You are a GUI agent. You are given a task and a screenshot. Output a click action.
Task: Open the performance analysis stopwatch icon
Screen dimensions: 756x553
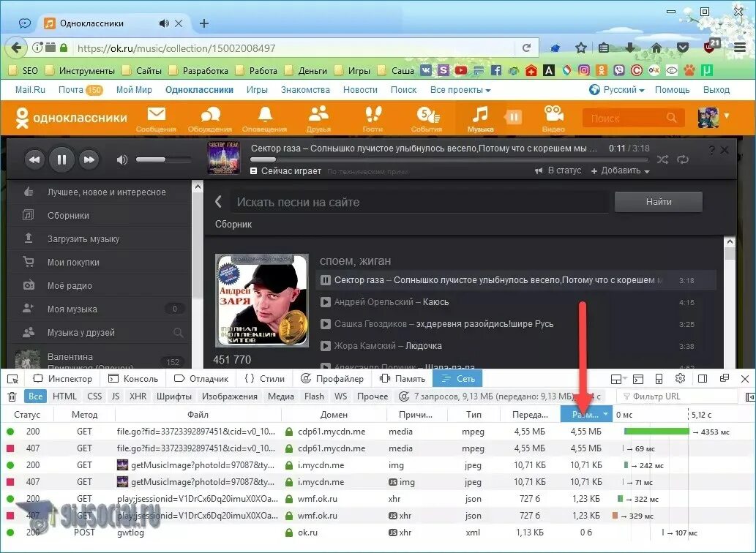403,396
